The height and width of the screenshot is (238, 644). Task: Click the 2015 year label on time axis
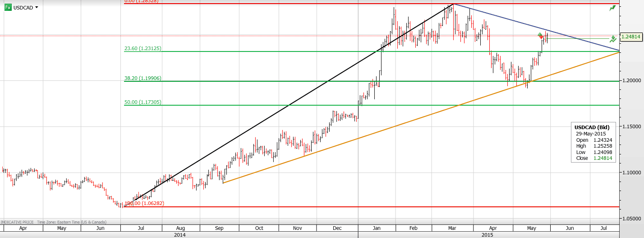pyautogui.click(x=488, y=235)
